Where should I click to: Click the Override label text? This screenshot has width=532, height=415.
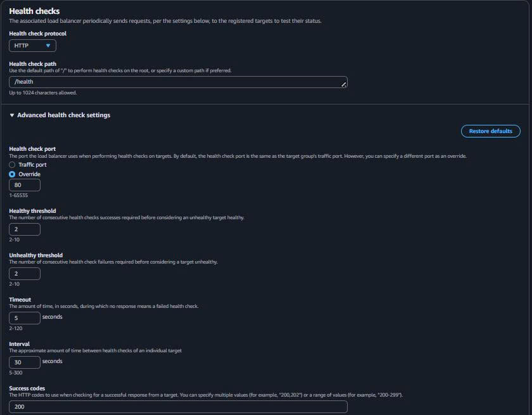29,174
